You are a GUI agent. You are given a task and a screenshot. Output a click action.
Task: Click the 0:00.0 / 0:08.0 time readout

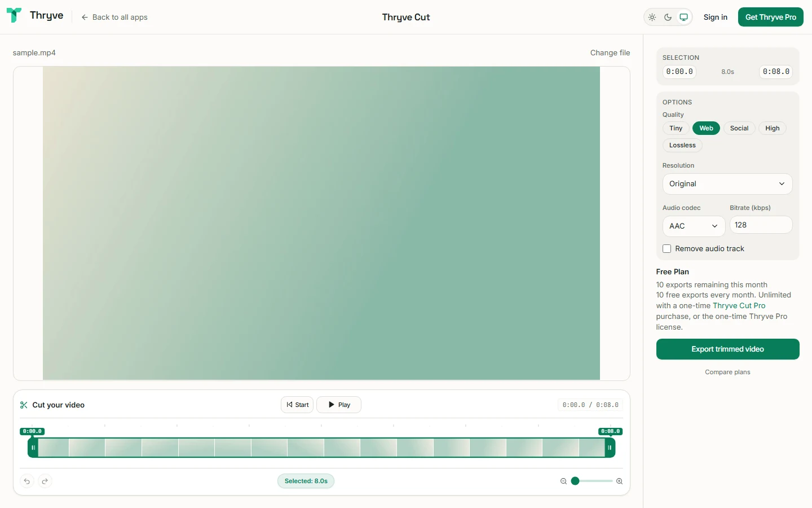(590, 405)
